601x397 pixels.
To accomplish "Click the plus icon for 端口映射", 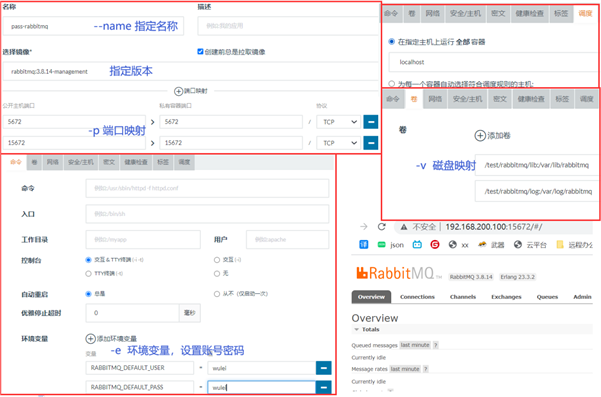I will coord(179,91).
